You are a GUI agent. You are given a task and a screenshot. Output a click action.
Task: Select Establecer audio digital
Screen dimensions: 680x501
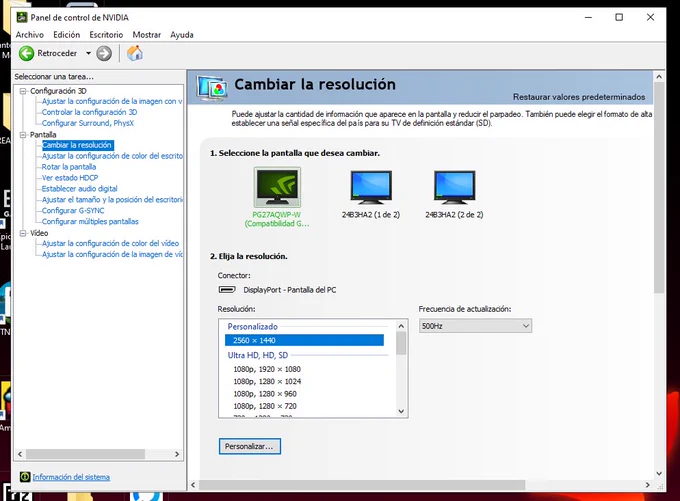tap(79, 189)
